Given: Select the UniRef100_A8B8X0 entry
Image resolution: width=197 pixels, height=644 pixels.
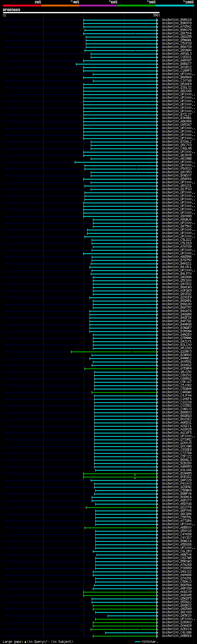Looking at the screenshot, I should click(177, 528).
